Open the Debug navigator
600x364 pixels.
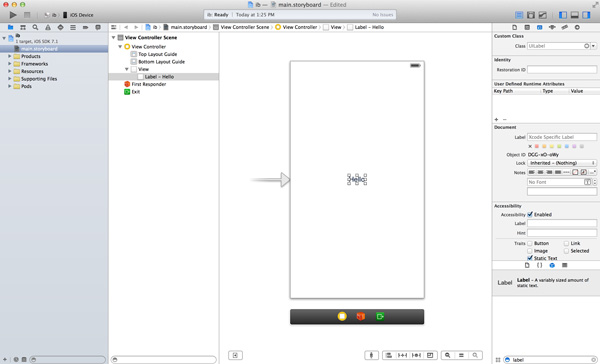(73, 27)
